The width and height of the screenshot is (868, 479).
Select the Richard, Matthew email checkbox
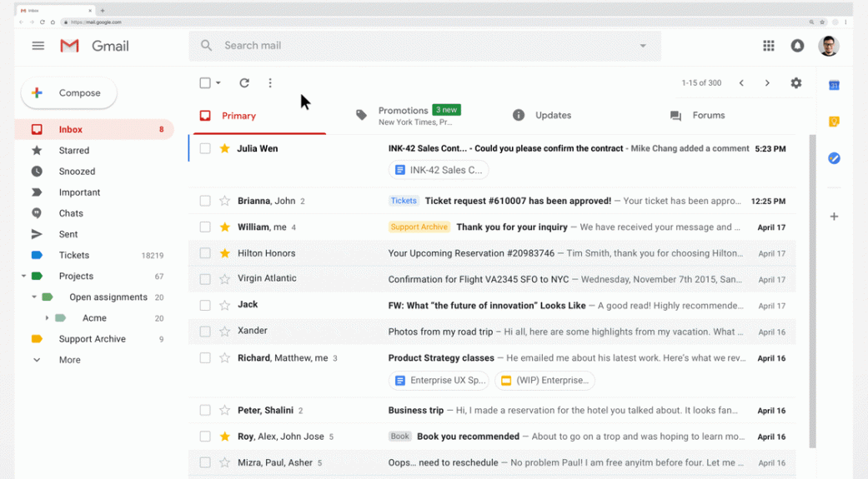(x=205, y=358)
